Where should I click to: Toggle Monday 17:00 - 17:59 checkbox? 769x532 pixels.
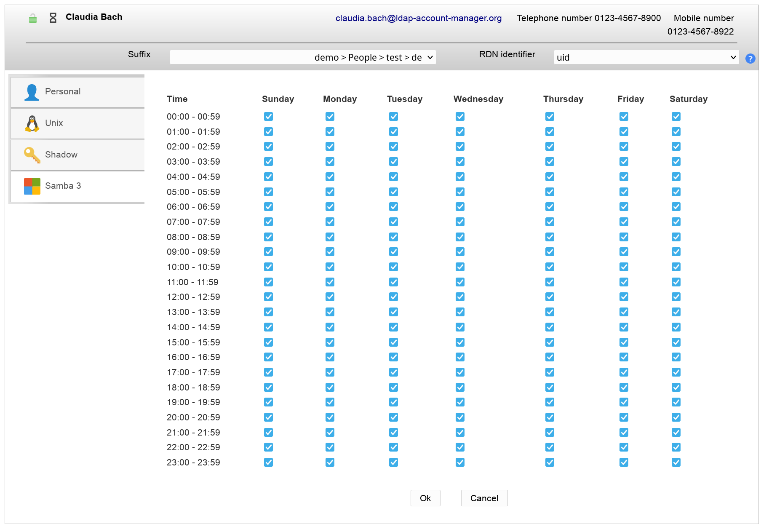(x=330, y=372)
